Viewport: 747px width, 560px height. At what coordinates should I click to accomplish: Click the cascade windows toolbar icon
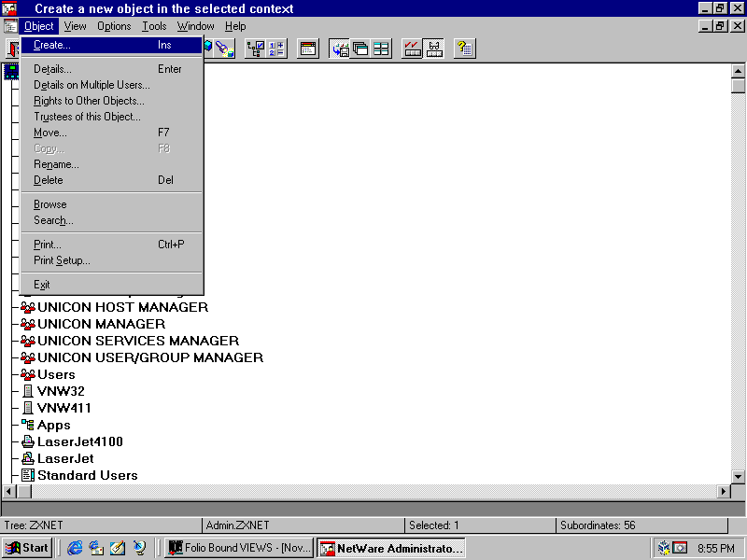[360, 49]
